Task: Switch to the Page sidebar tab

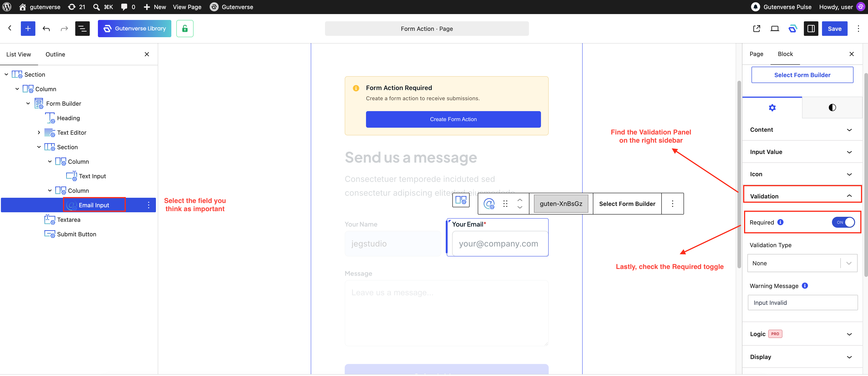Action: (x=756, y=54)
